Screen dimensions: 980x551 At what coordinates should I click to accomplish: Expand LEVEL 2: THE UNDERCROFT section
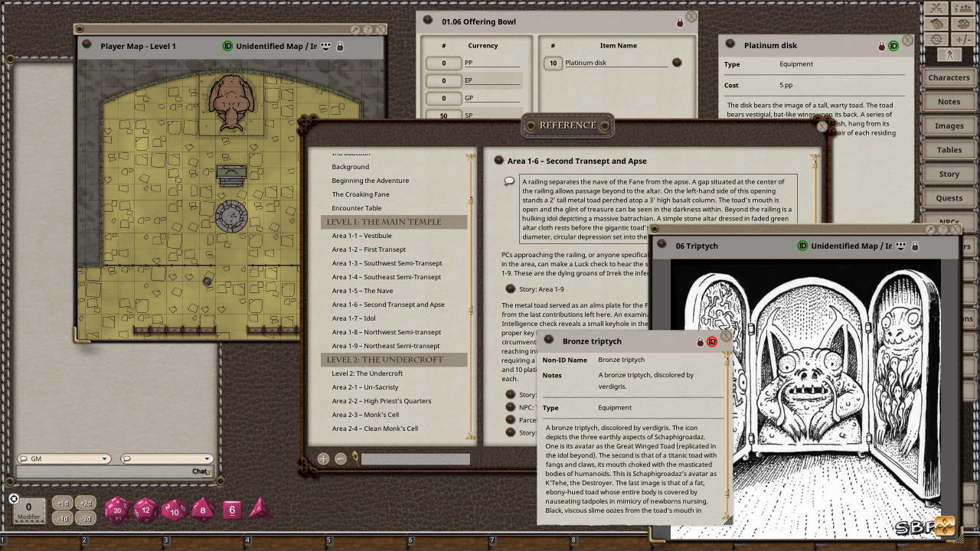(387, 360)
